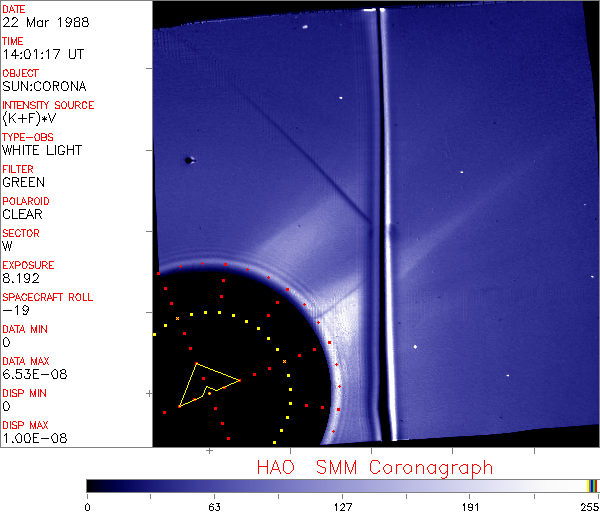Image resolution: width=600 pixels, height=512 pixels.
Task: Click the color bar tick label 63
Action: 214,507
